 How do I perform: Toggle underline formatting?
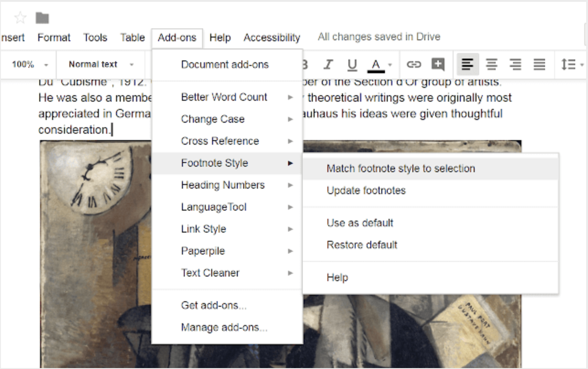(352, 65)
